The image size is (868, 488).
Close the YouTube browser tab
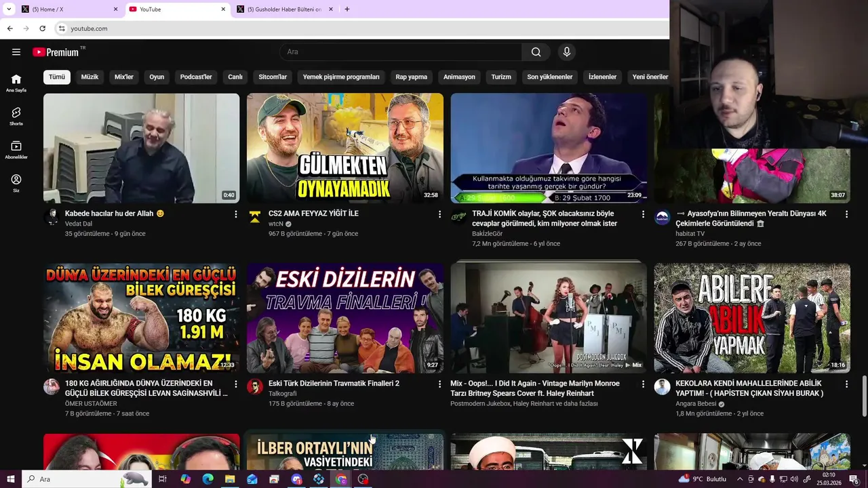223,9
